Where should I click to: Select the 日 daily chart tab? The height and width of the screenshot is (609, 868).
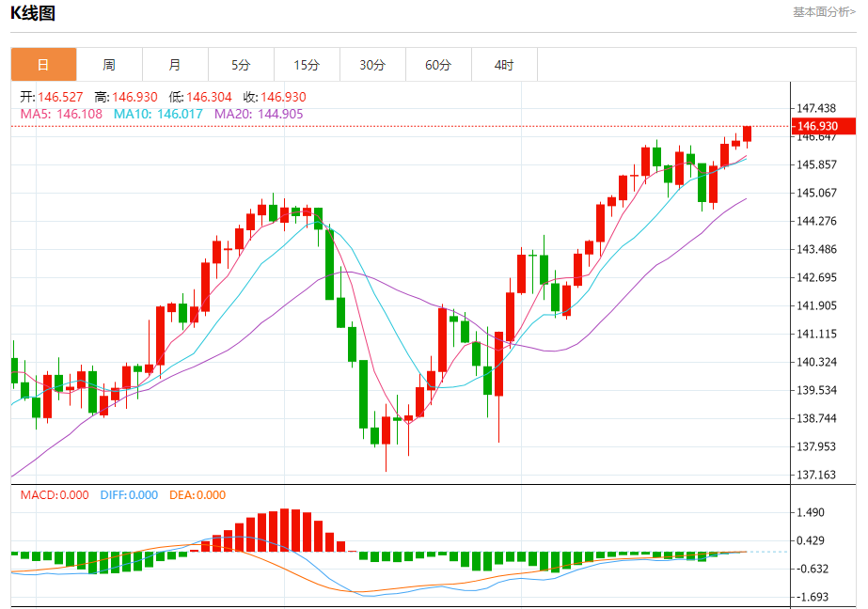coord(44,65)
